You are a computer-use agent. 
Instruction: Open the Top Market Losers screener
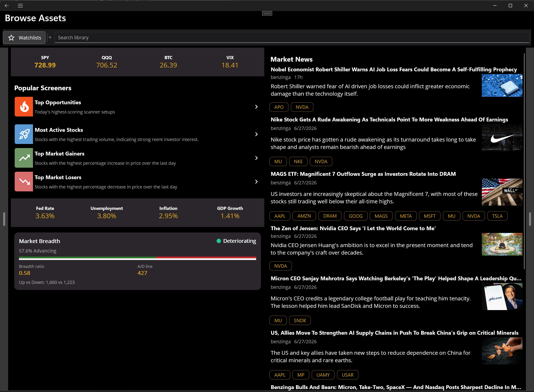(138, 182)
